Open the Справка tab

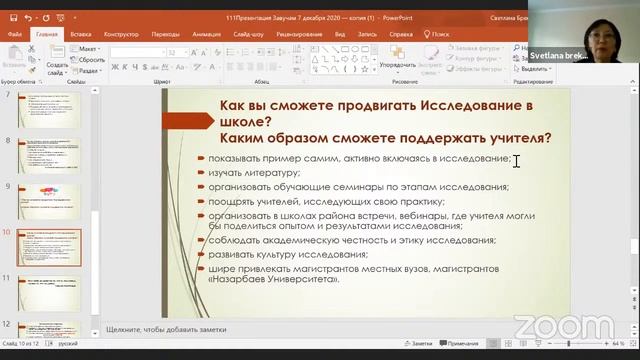pyautogui.click(x=401, y=34)
